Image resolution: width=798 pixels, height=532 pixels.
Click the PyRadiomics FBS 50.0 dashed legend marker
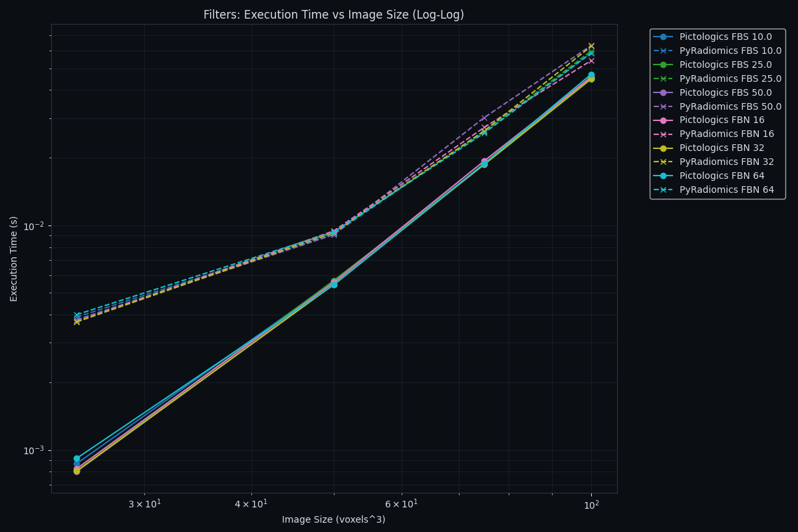(x=663, y=106)
